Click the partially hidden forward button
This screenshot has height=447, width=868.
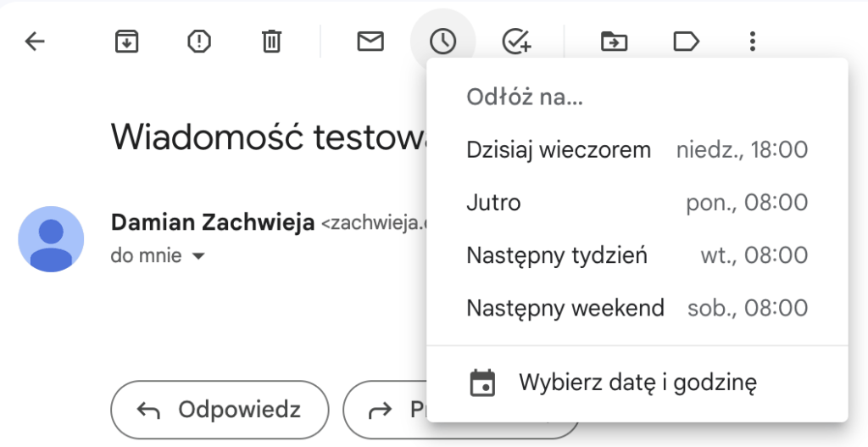pyautogui.click(x=386, y=410)
